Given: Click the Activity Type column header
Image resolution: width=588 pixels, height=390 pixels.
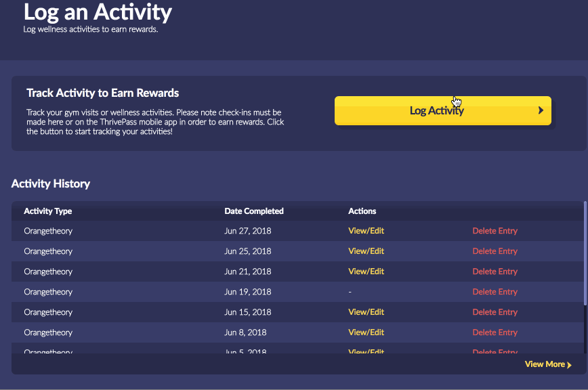Looking at the screenshot, I should [x=47, y=211].
